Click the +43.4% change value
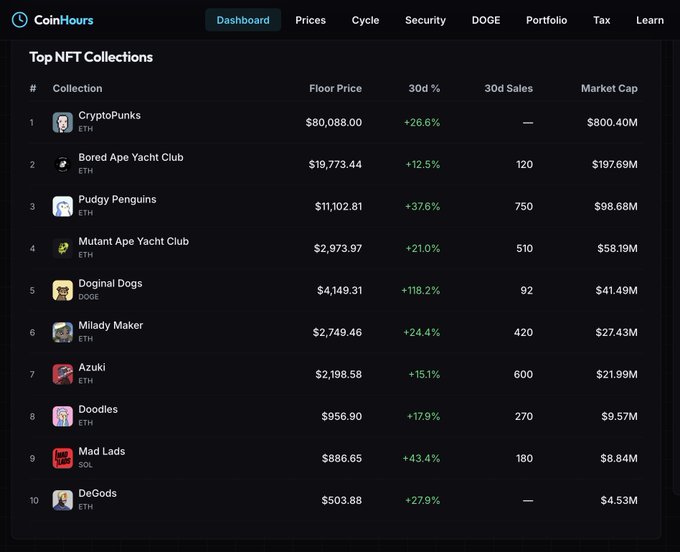680x552 pixels. (x=421, y=458)
